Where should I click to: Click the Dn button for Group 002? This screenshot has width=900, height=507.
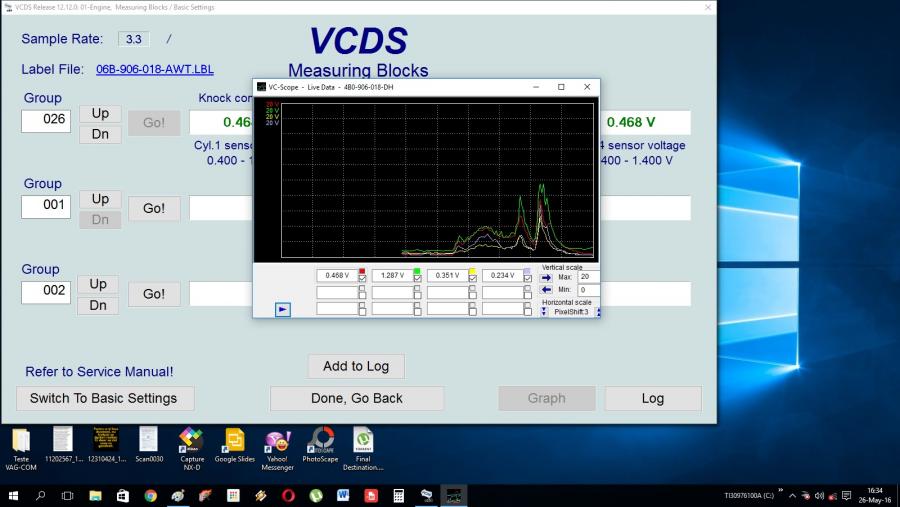[98, 305]
